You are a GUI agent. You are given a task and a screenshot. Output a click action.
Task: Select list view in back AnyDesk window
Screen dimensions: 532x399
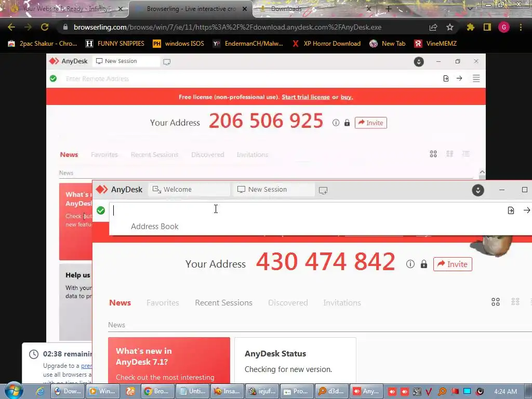coord(466,154)
